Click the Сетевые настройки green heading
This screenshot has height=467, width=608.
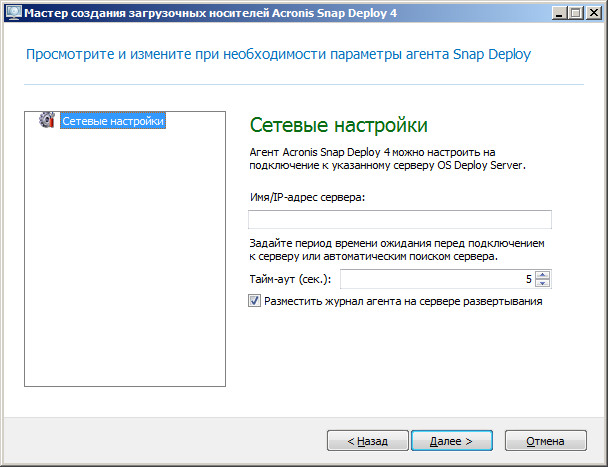339,125
